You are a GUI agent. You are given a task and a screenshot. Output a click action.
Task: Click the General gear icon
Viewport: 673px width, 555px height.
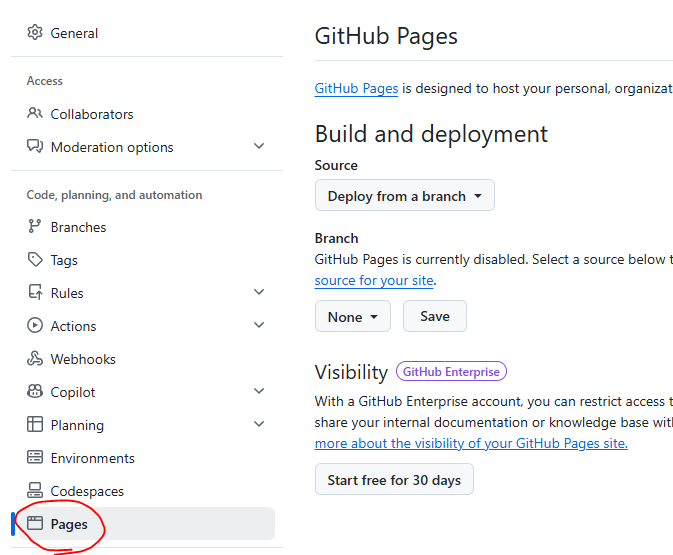coord(35,33)
